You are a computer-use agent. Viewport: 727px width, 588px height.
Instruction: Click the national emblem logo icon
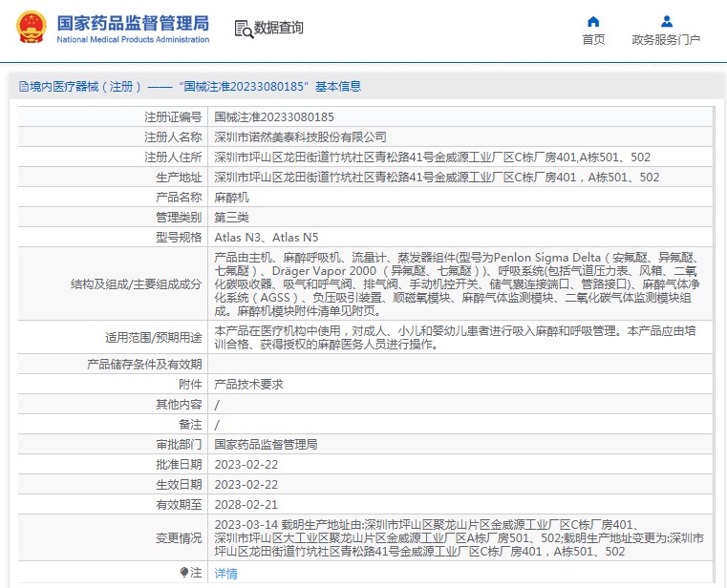(x=30, y=29)
